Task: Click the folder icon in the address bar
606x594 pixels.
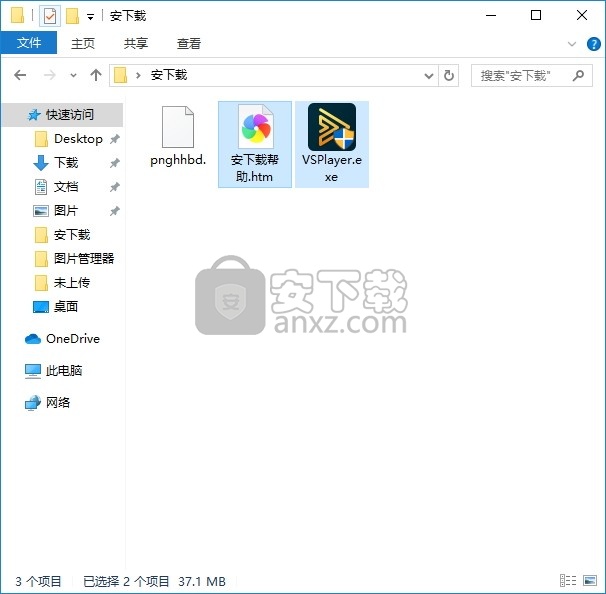Action: 120,75
